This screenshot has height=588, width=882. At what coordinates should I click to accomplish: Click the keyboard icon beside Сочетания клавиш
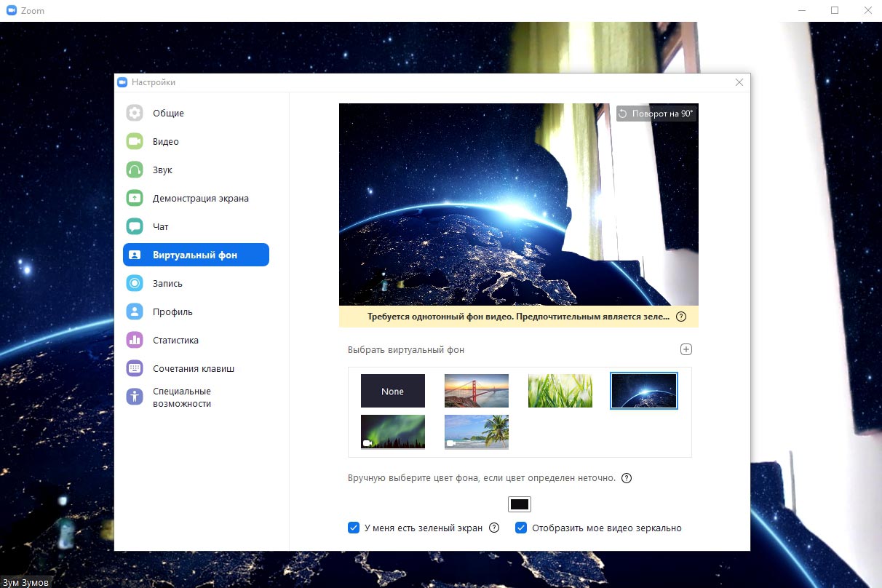point(135,368)
